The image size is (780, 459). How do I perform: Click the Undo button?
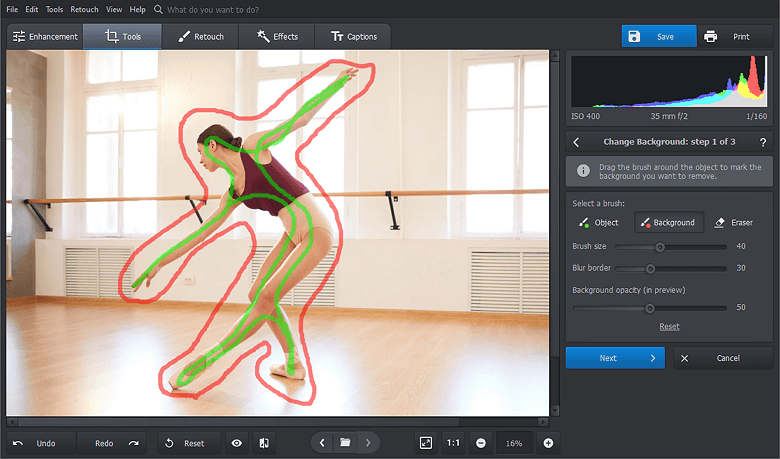click(x=41, y=443)
